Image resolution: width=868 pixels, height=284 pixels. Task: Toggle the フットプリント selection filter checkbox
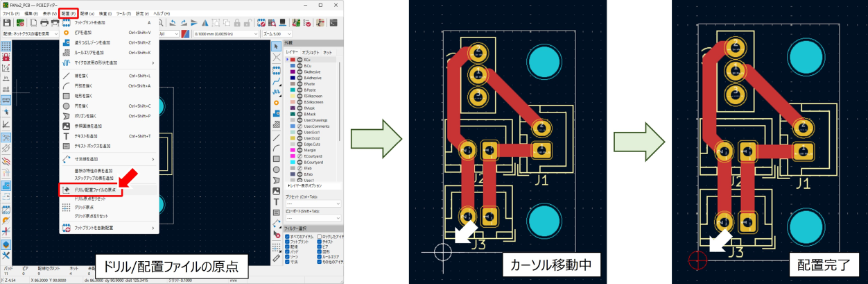point(288,242)
